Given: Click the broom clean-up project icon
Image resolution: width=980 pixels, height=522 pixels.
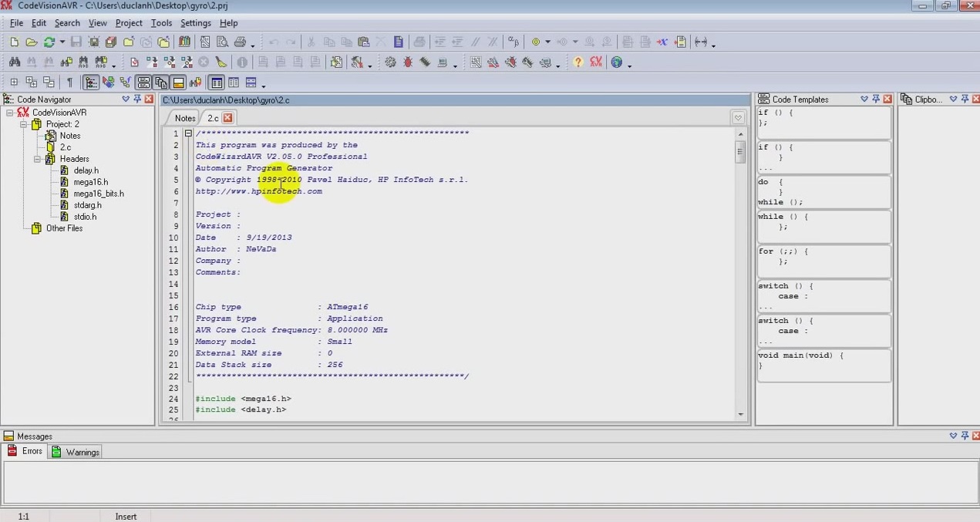Looking at the screenshot, I should [x=221, y=62].
